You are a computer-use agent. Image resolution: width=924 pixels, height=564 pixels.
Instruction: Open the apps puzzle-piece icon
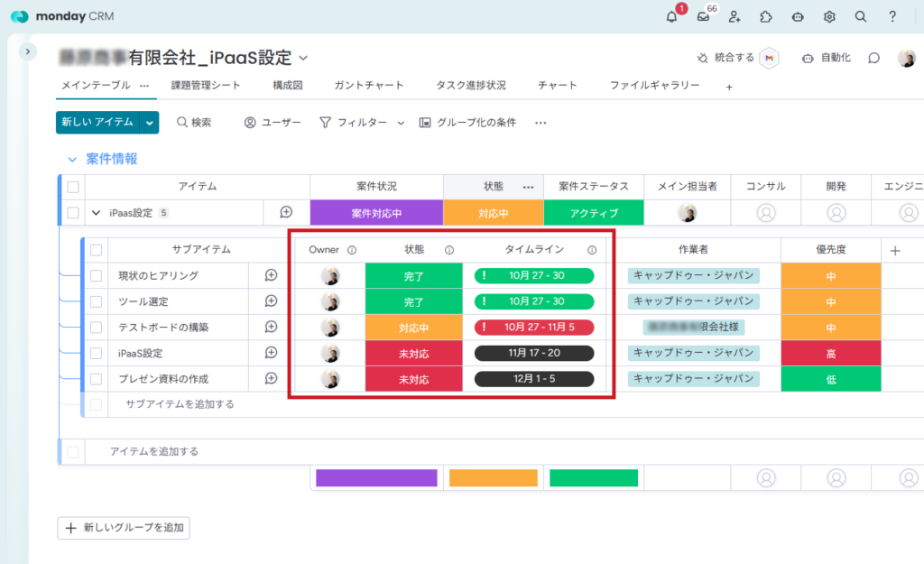coord(766,16)
